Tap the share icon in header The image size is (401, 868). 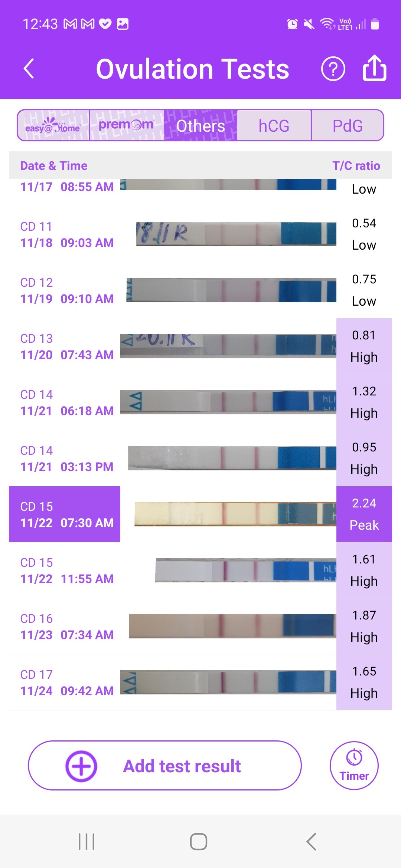point(374,68)
